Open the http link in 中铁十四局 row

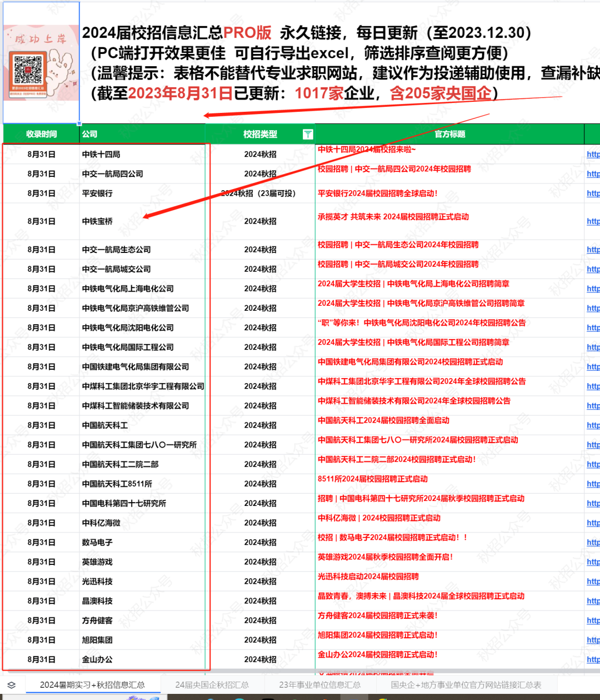point(593,154)
